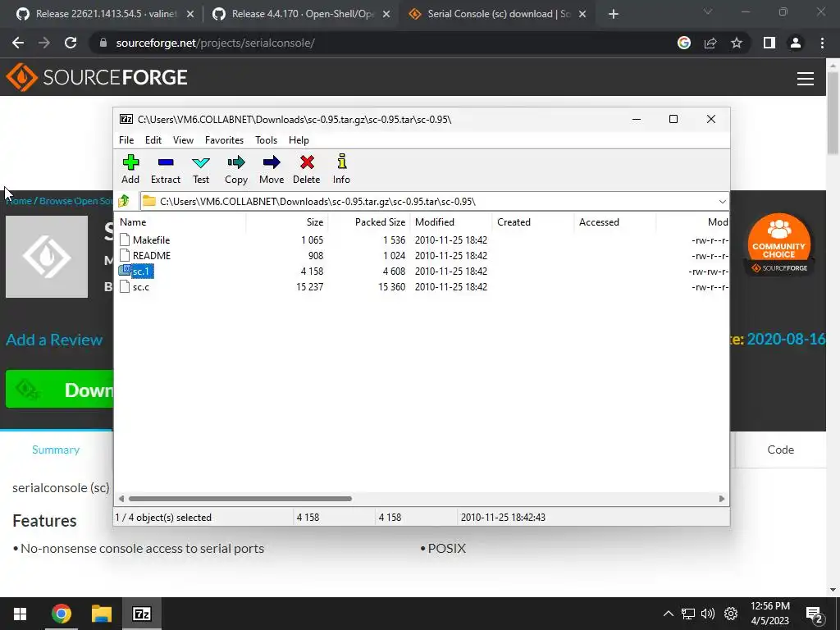Click the Created column header

click(x=533, y=221)
